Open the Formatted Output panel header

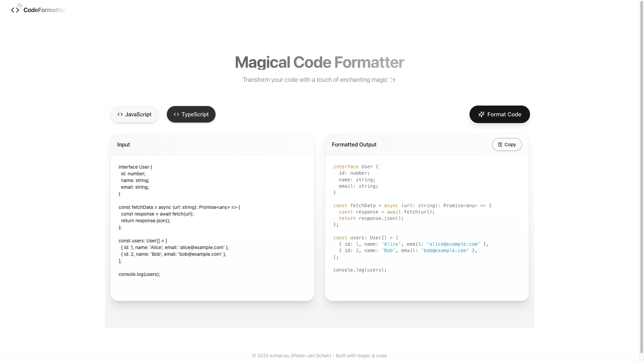click(354, 144)
